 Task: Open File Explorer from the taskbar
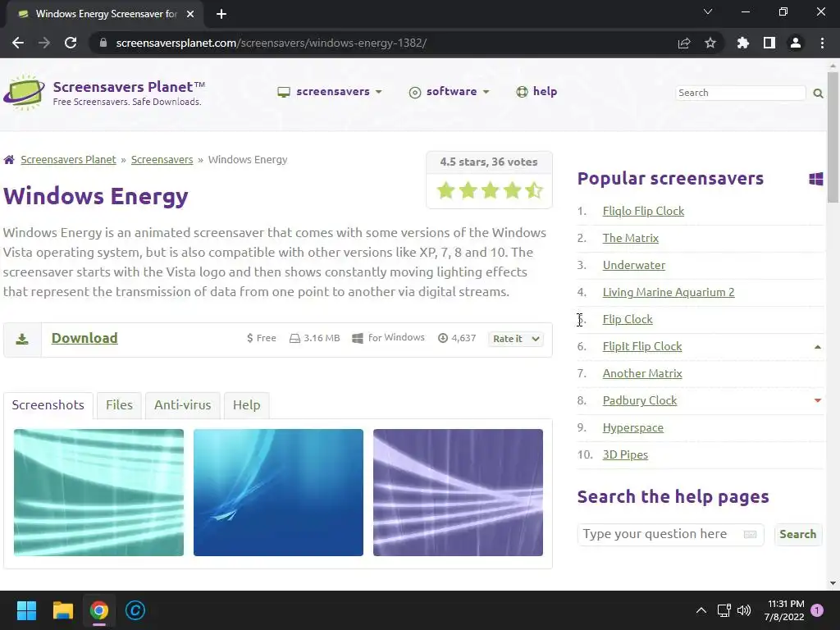coord(62,610)
